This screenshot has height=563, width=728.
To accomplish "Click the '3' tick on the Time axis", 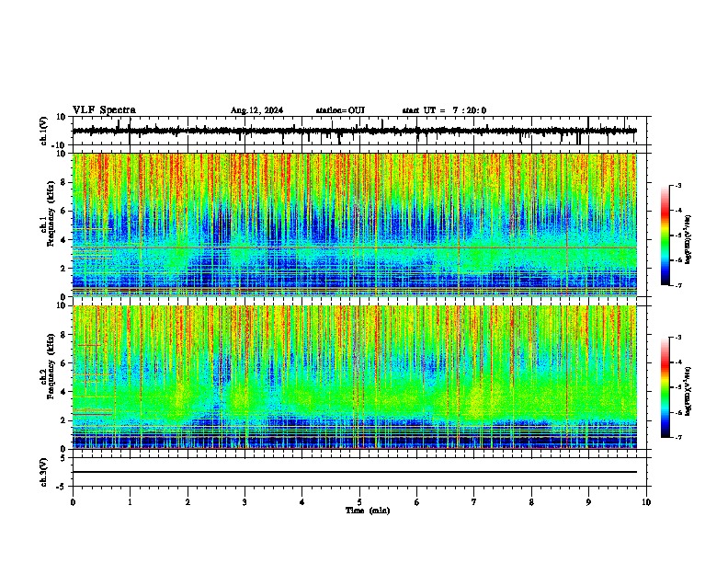I will pos(245,502).
